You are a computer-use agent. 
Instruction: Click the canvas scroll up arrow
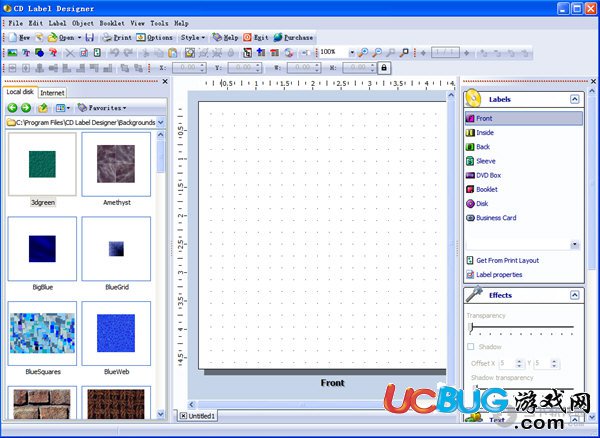pos(452,95)
